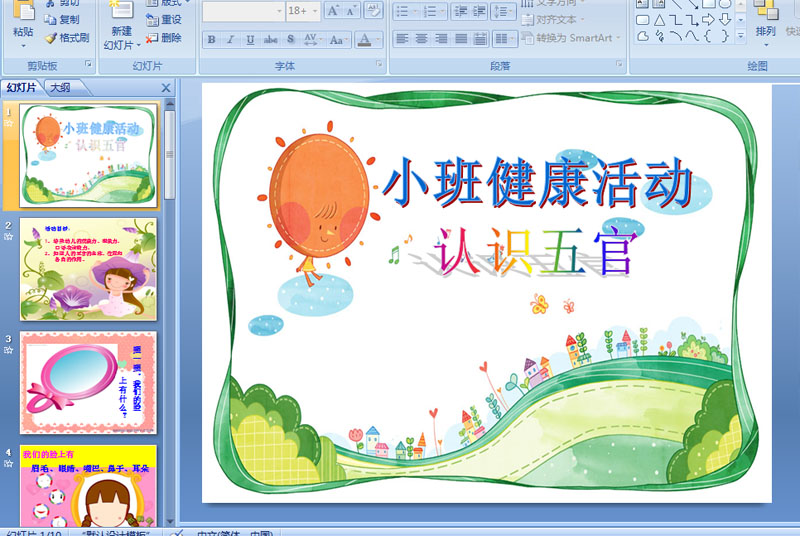The width and height of the screenshot is (800, 536).
Task: Toggle bold formatting button
Action: coord(211,40)
